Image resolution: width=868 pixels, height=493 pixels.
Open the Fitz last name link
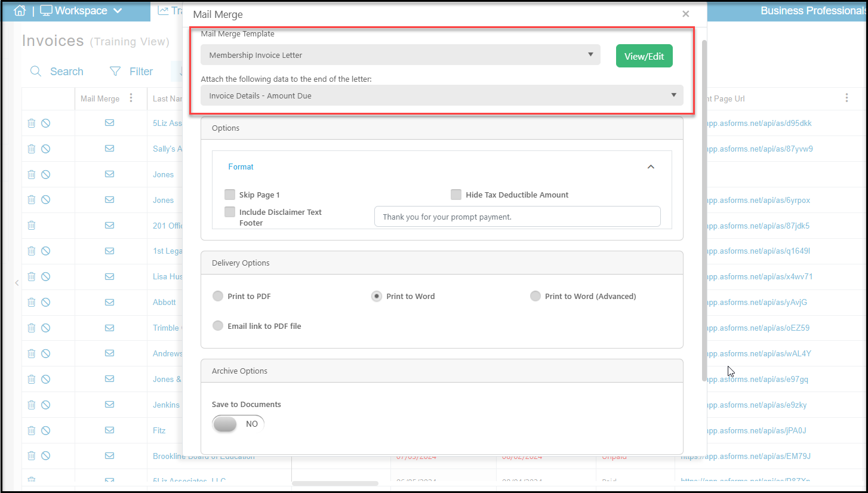click(159, 430)
